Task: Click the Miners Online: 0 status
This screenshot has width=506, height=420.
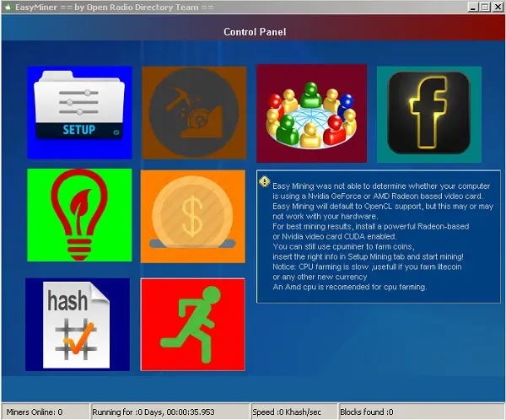Action: (46, 412)
